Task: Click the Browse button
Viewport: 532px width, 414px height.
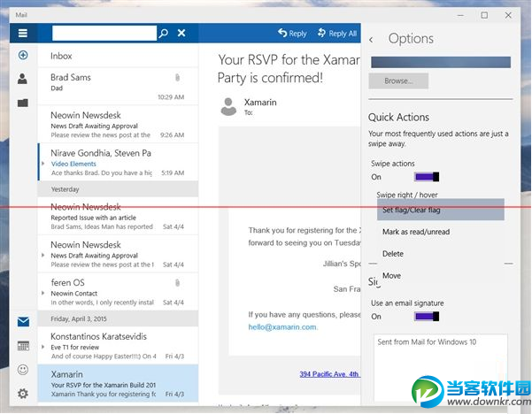Action: [398, 81]
